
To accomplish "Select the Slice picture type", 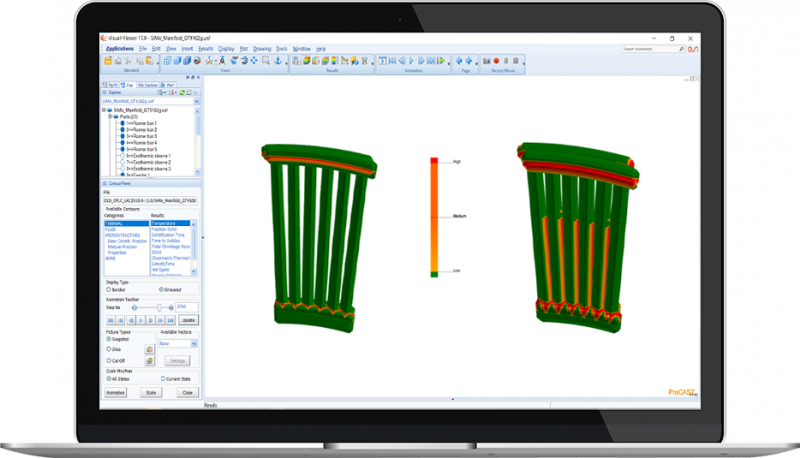I will pyautogui.click(x=108, y=350).
